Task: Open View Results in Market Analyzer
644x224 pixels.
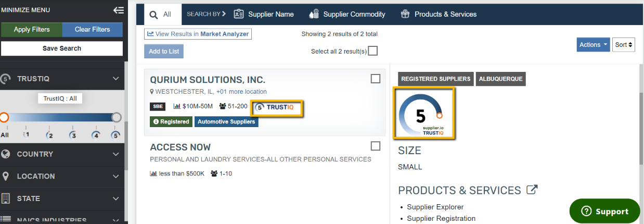Action: (x=198, y=34)
